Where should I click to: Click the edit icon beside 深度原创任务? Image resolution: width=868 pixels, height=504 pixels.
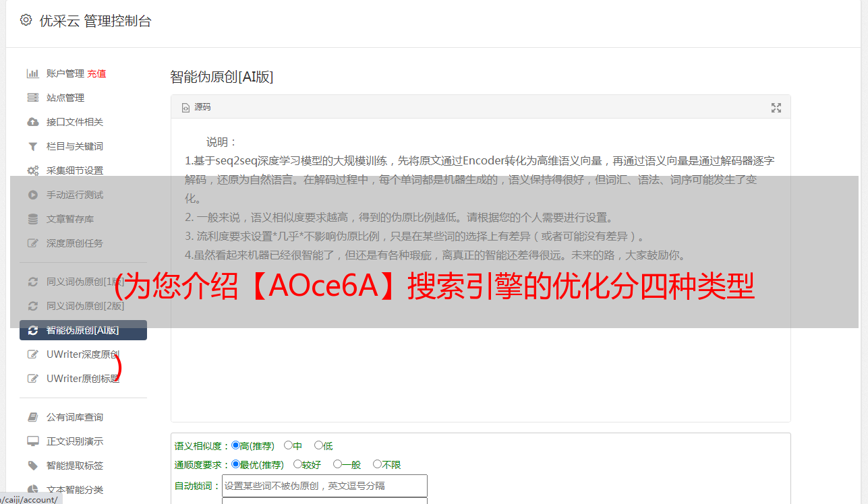point(32,243)
